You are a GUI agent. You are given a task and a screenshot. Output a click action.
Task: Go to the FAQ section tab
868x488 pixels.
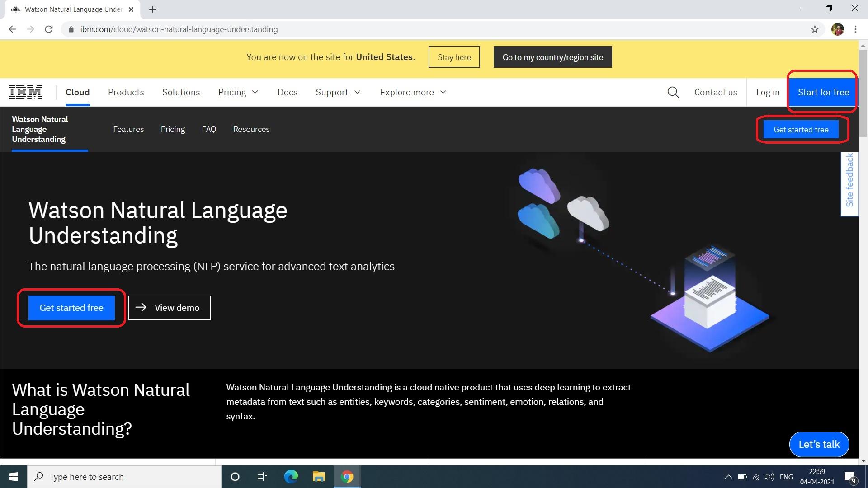[x=209, y=129]
